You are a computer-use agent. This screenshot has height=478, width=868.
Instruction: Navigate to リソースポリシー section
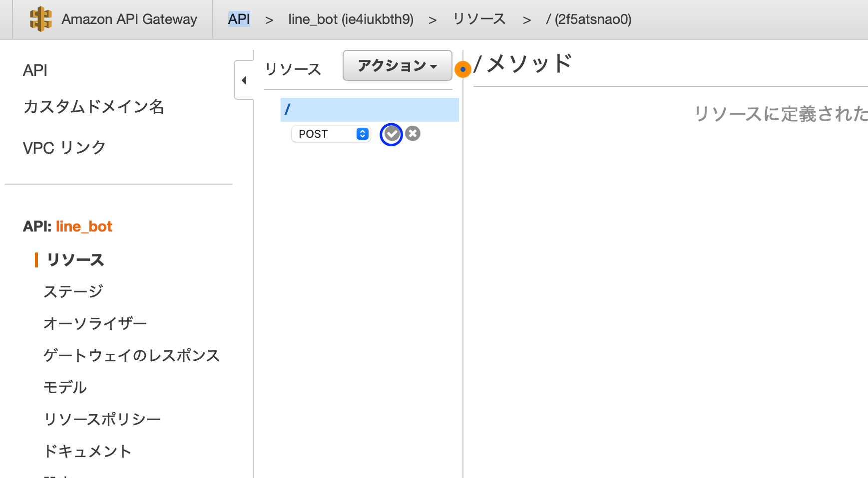pos(102,419)
